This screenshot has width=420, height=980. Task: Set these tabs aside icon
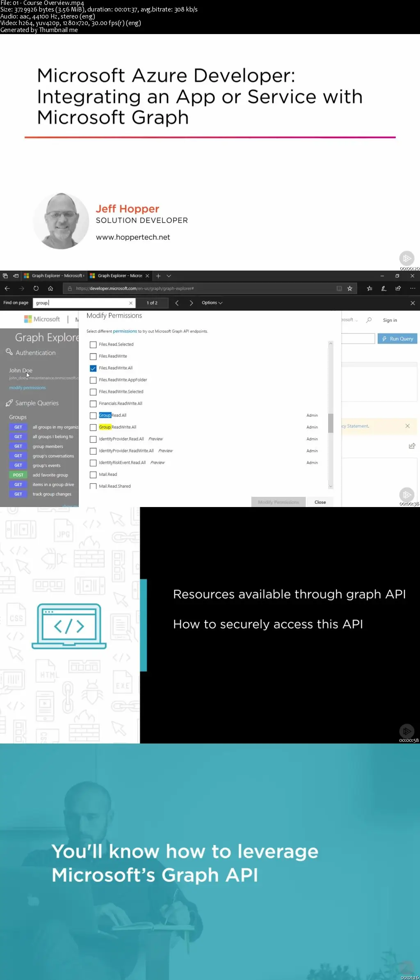click(16, 276)
